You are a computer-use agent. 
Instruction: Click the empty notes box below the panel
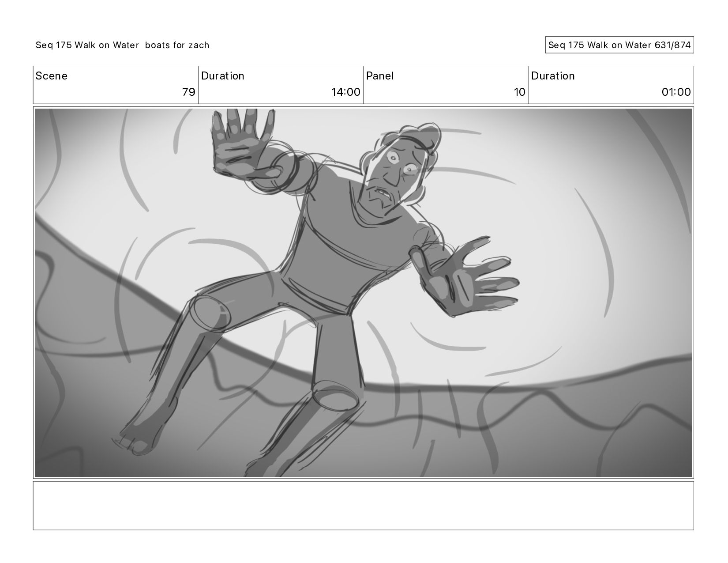[x=363, y=506]
